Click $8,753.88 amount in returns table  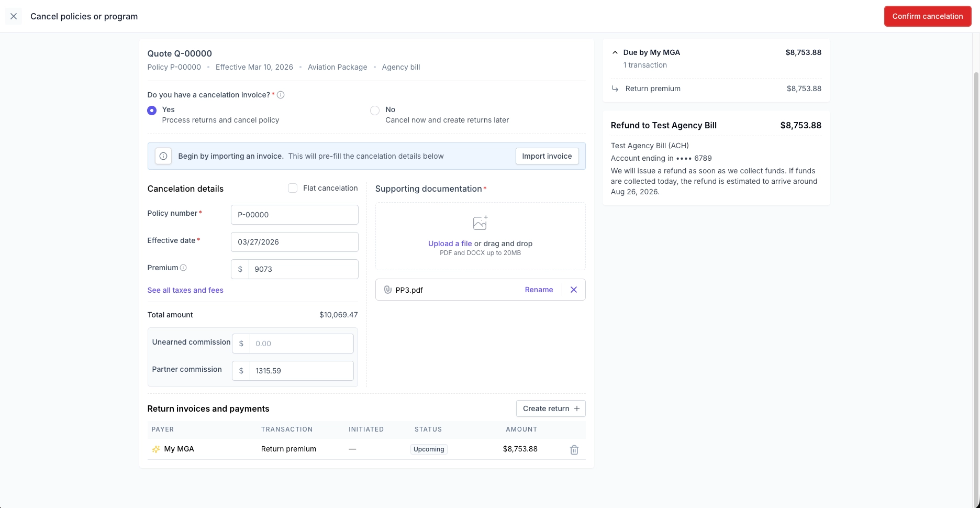pyautogui.click(x=520, y=449)
